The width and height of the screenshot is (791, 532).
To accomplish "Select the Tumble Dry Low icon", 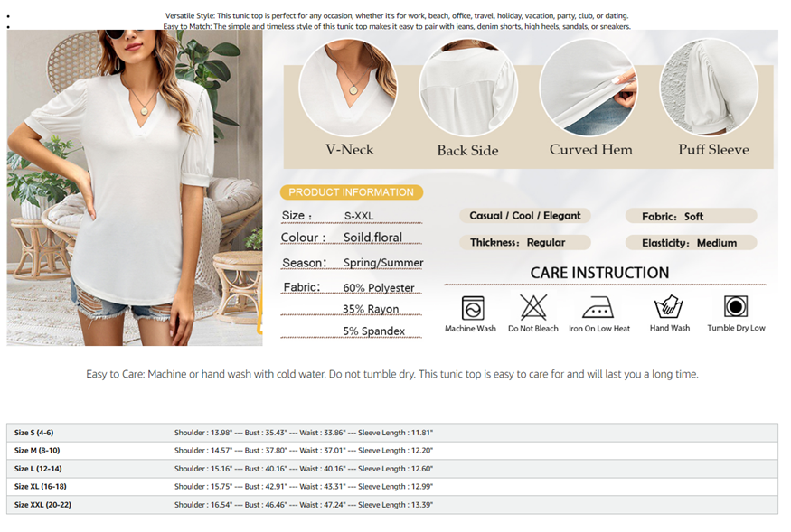I will click(x=736, y=307).
